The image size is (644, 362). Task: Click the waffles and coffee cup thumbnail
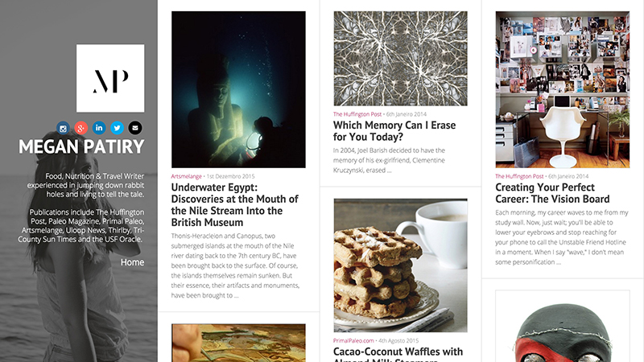click(400, 265)
